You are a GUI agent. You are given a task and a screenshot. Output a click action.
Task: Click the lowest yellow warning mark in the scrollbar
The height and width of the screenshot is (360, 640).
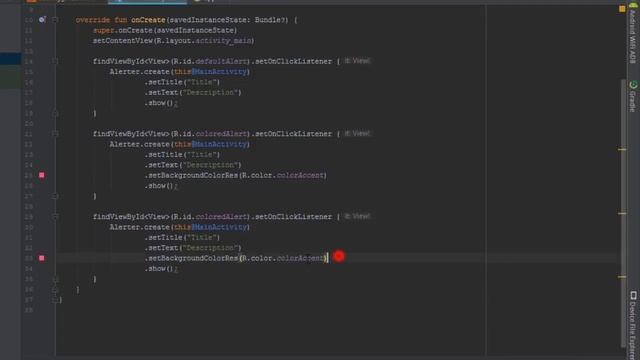coord(622,277)
